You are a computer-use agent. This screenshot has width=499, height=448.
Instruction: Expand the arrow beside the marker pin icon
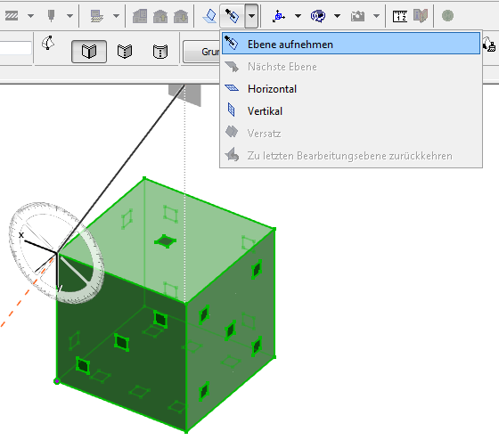click(x=70, y=16)
